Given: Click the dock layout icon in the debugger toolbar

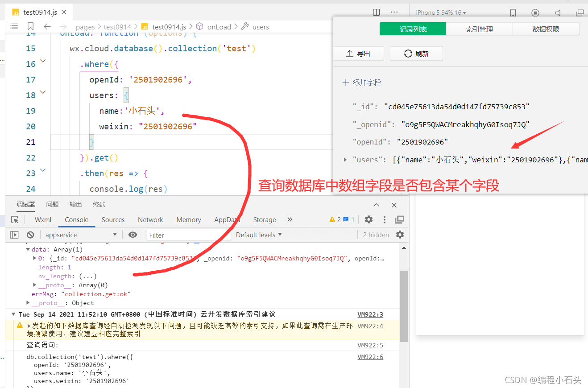Looking at the screenshot, I should (400, 219).
